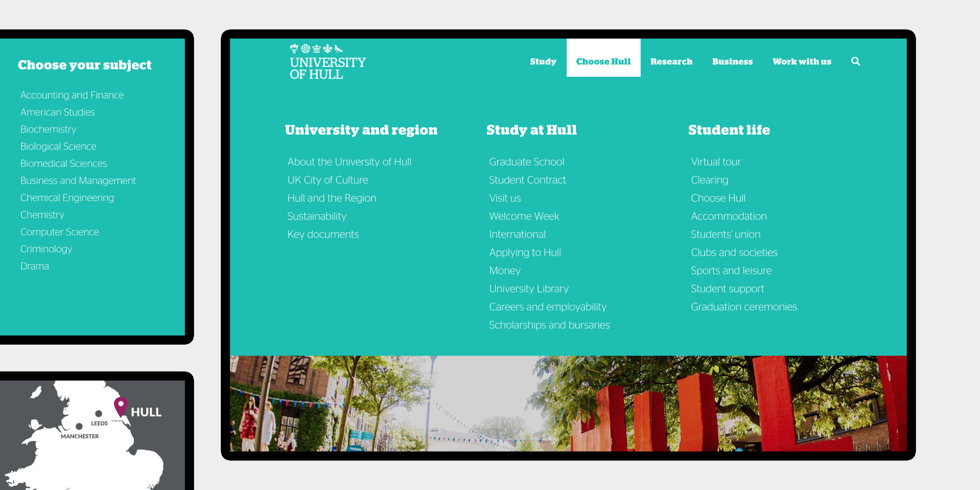
Task: Open the Research menu
Action: [x=671, y=62]
